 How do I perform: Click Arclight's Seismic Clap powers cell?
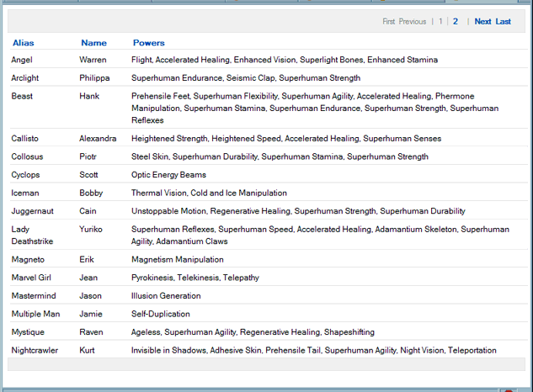click(x=246, y=77)
